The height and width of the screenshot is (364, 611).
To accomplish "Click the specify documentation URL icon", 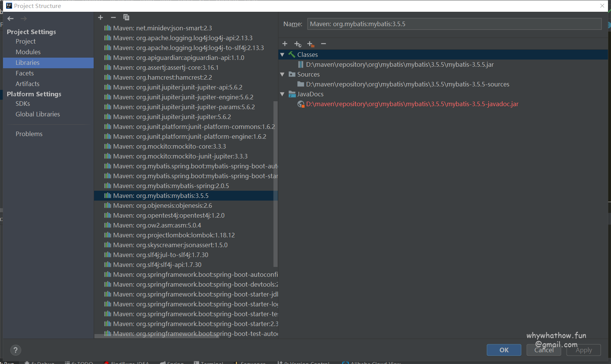I will pyautogui.click(x=298, y=44).
